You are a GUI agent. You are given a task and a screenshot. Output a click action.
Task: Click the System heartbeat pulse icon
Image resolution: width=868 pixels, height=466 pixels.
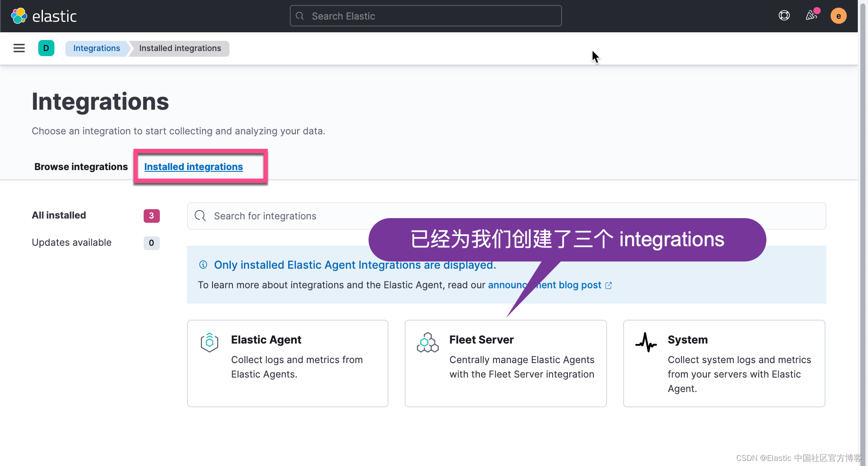point(646,342)
